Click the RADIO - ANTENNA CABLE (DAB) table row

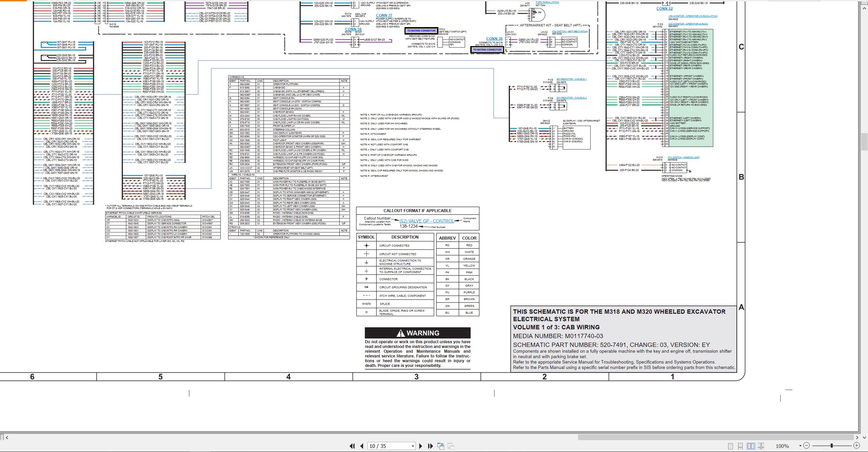pyautogui.click(x=289, y=217)
